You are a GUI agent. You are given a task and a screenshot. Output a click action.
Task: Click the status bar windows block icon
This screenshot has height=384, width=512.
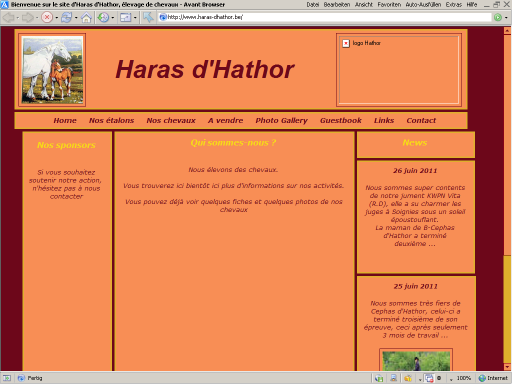(429, 378)
